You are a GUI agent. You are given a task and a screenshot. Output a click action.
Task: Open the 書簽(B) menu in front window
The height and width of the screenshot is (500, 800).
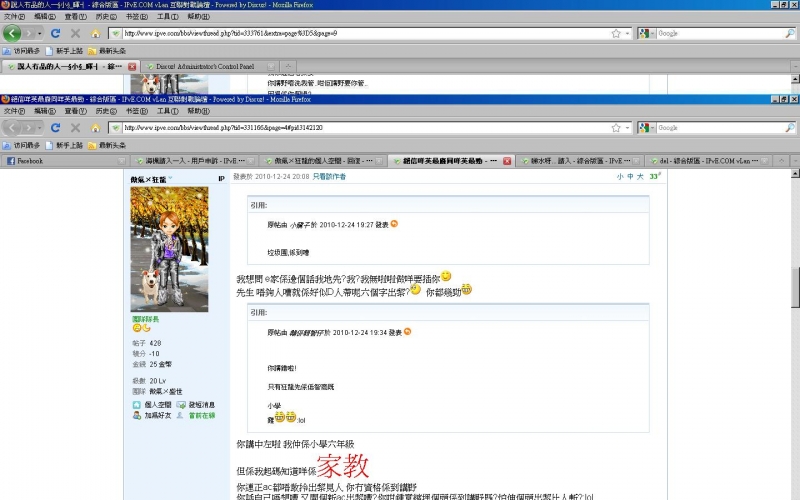click(128, 112)
